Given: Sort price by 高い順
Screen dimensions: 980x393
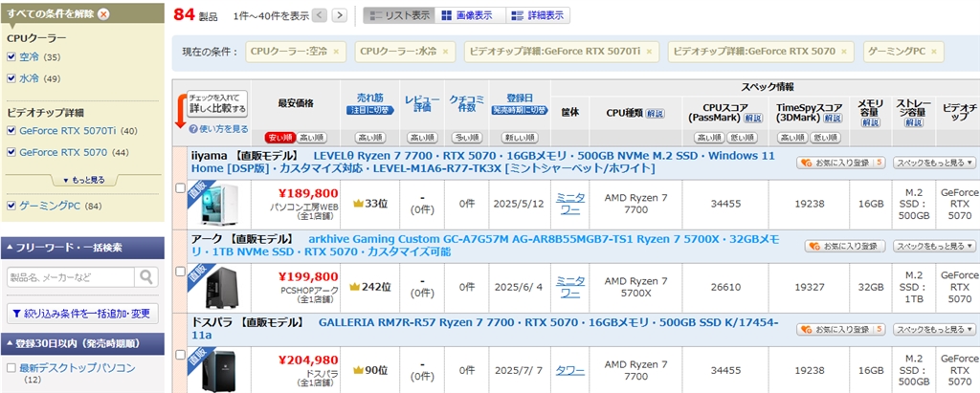Looking at the screenshot, I should (x=311, y=138).
